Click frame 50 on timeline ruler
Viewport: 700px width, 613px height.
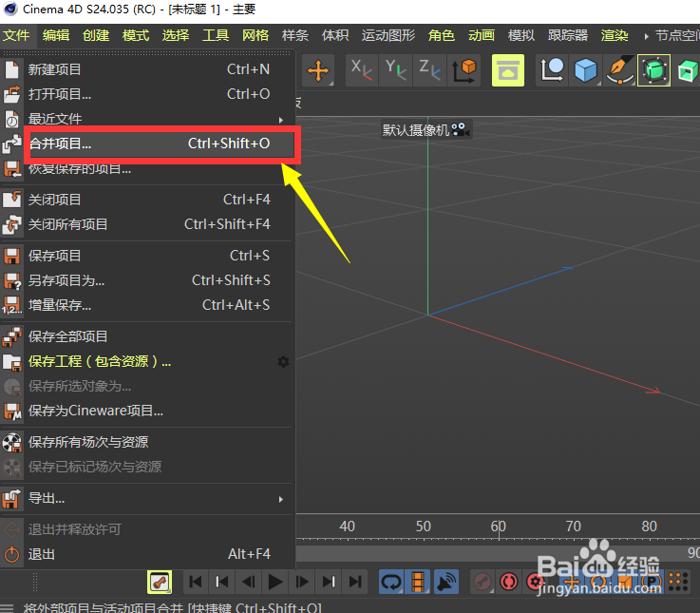424,527
